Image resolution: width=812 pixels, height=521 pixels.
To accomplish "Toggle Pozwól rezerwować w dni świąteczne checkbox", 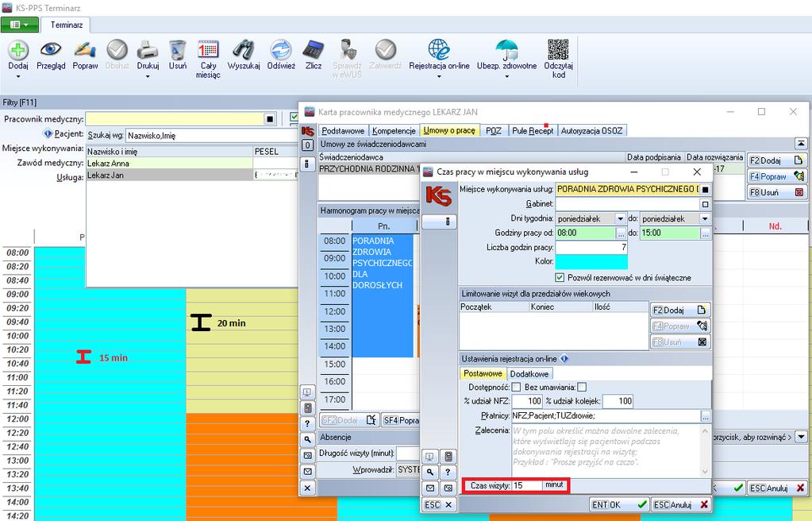I will point(560,277).
